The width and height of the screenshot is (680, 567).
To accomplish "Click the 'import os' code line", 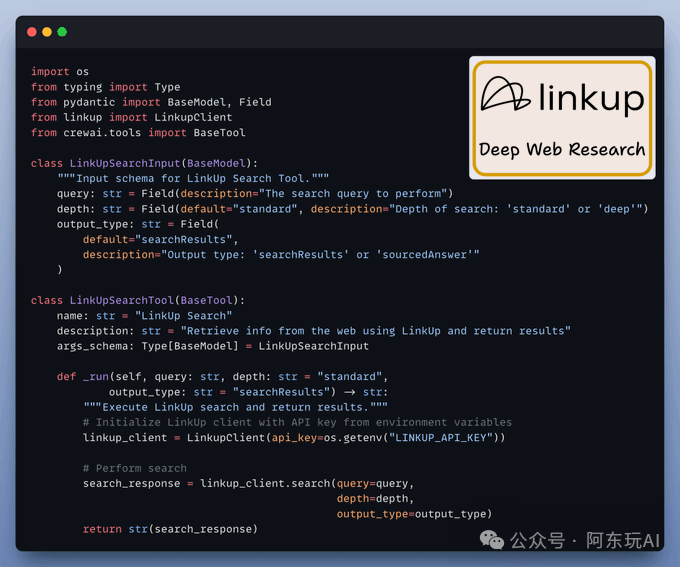I will [60, 72].
